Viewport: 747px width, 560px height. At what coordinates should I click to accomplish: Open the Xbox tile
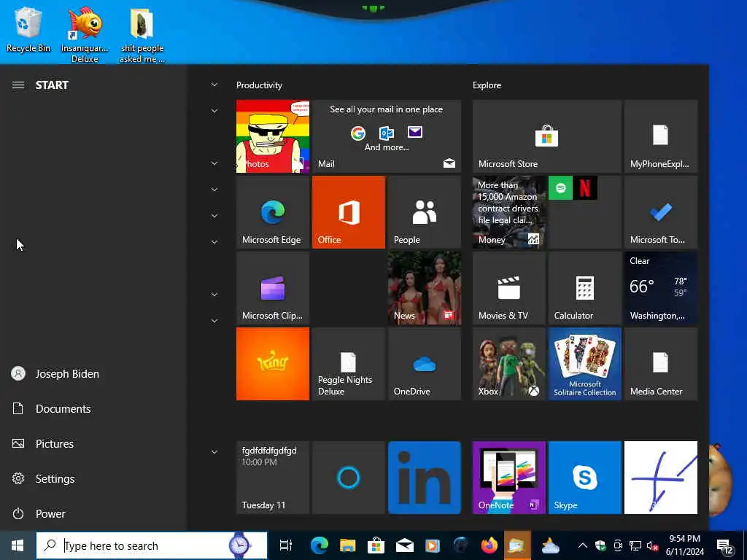coord(508,364)
